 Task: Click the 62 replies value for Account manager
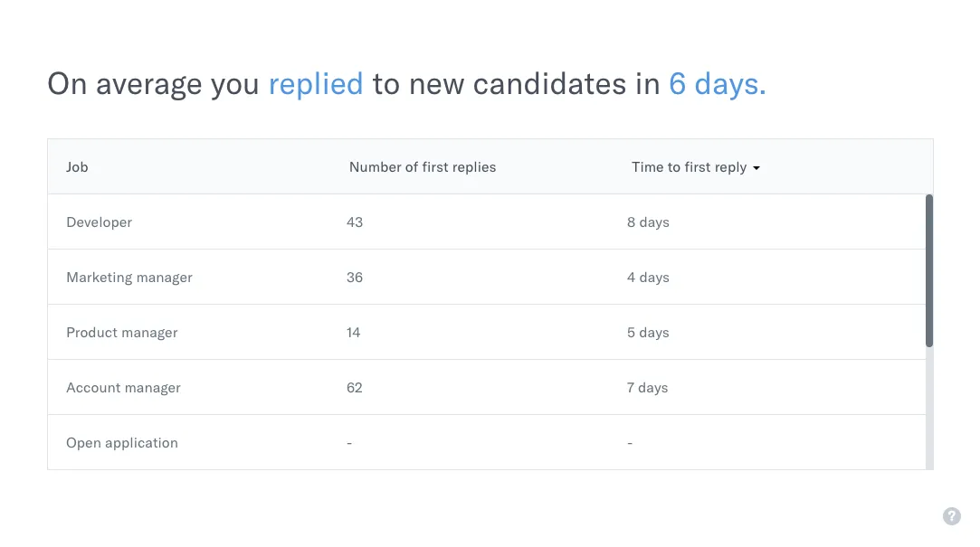pyautogui.click(x=355, y=388)
